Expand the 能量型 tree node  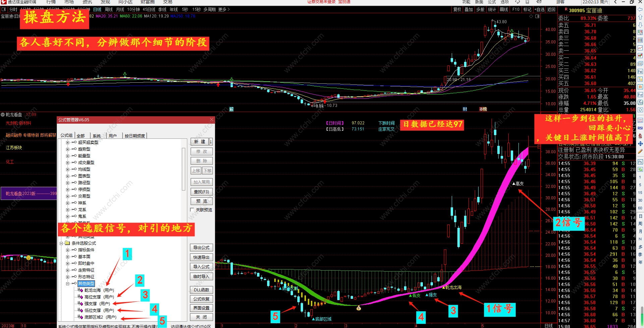(68, 156)
